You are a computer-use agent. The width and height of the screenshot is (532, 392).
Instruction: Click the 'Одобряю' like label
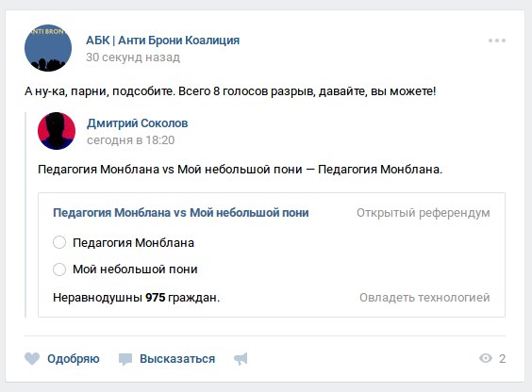coord(74,358)
